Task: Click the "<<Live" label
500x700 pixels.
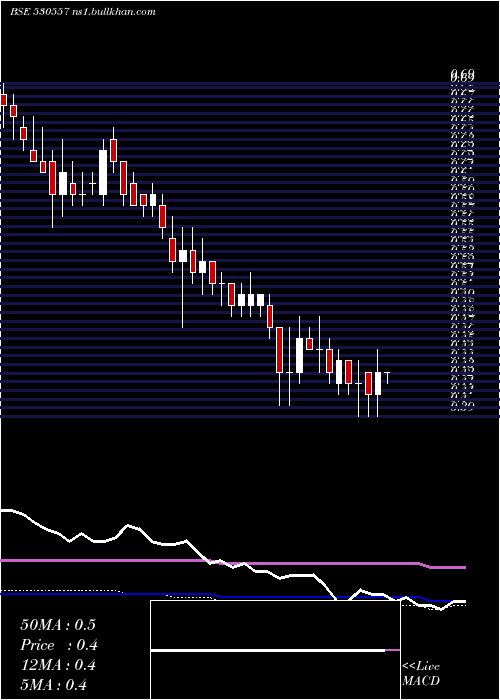Action: [421, 667]
